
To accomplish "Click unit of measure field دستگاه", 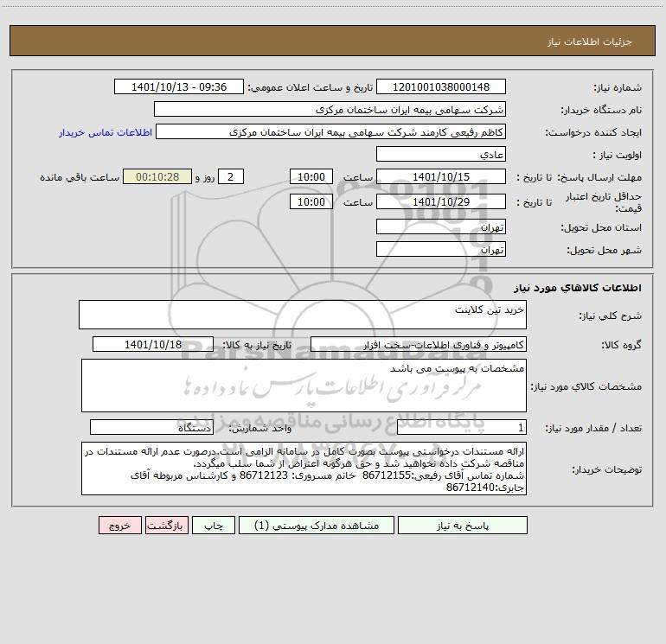I will coord(151,428).
